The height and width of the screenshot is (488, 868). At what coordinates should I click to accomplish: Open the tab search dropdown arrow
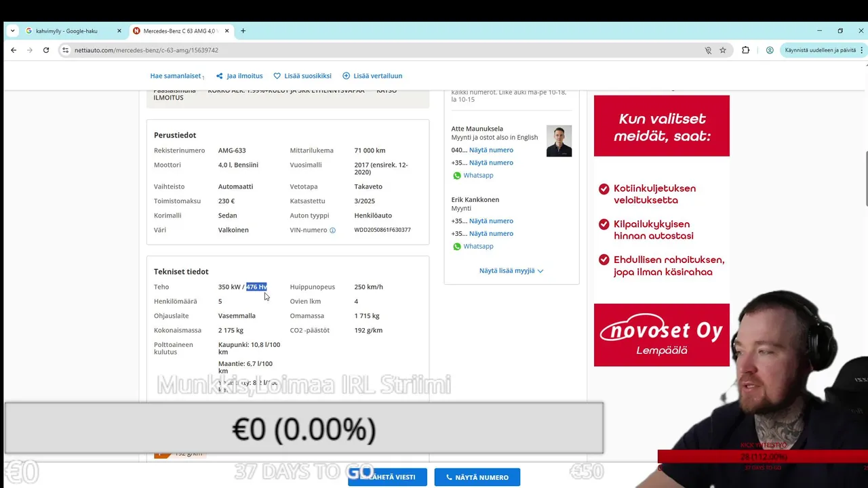tap(12, 30)
